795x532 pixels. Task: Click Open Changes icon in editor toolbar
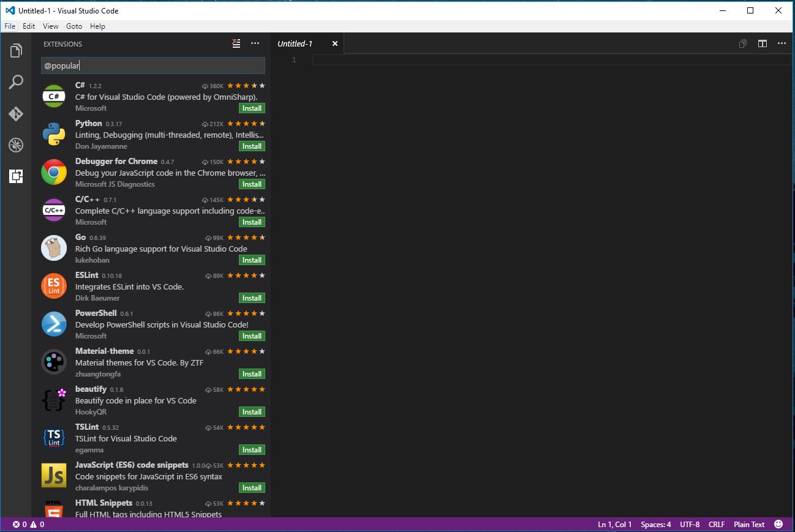743,43
